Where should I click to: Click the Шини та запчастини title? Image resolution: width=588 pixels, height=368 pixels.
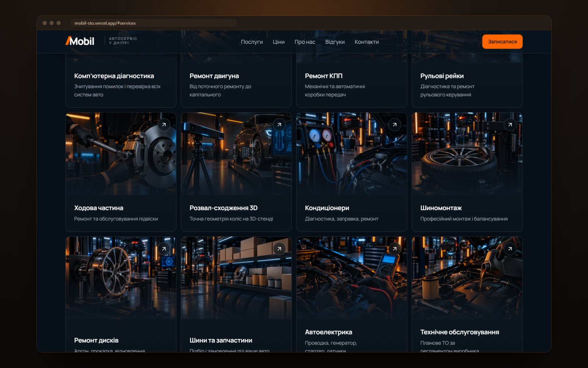221,340
